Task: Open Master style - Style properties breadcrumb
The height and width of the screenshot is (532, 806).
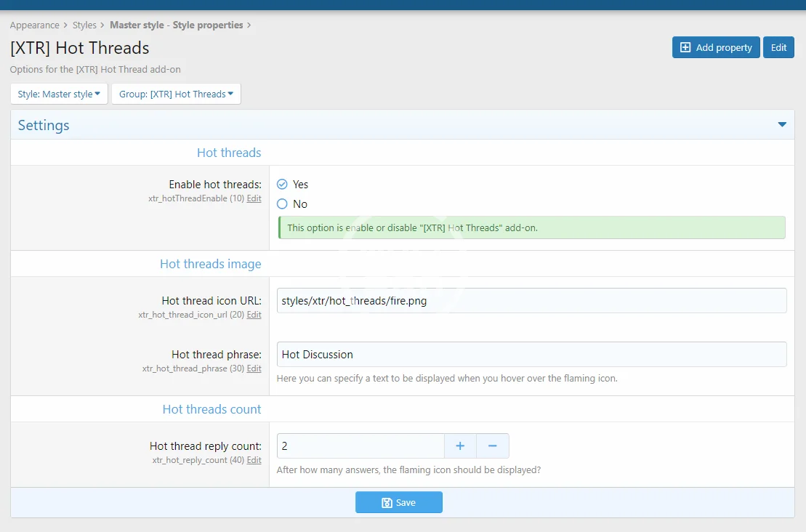Action: pos(176,25)
